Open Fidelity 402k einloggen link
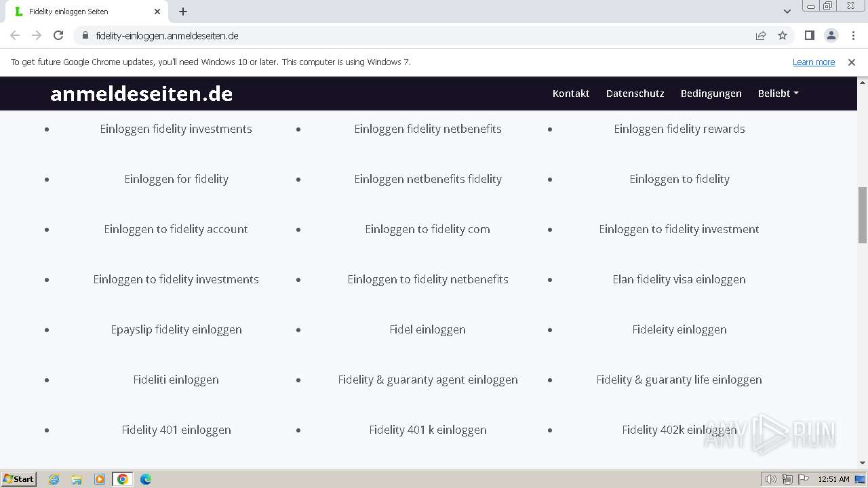 click(x=679, y=430)
